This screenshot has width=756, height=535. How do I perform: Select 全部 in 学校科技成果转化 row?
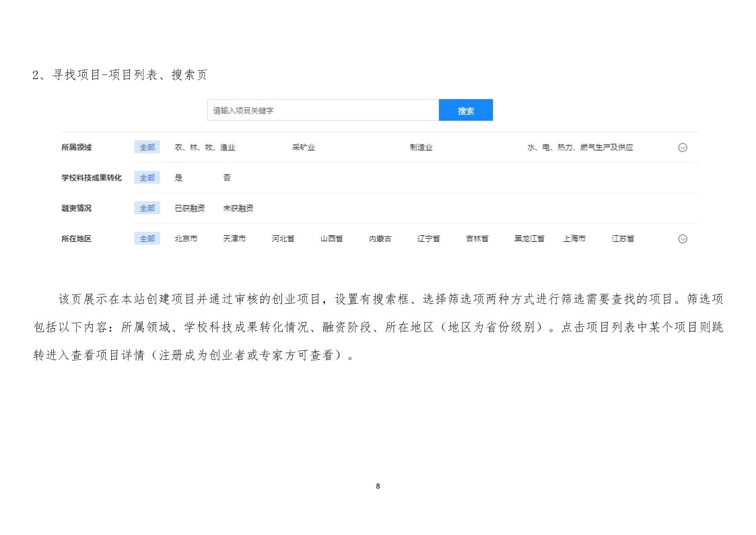[x=147, y=177]
